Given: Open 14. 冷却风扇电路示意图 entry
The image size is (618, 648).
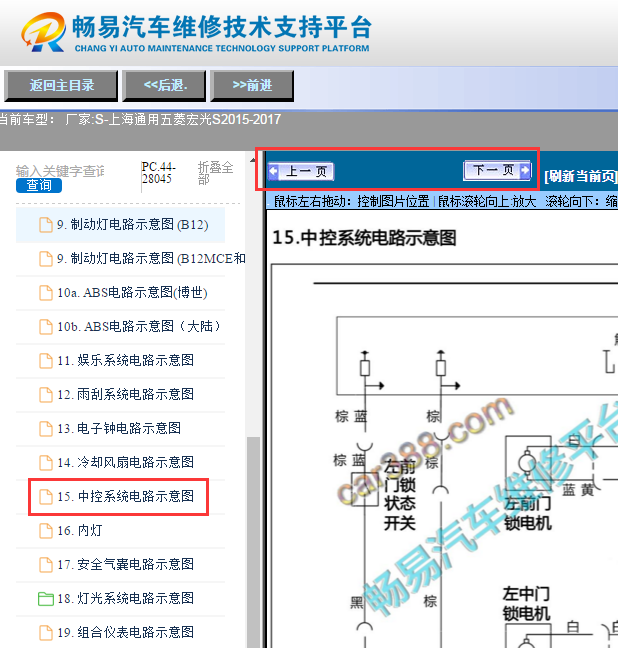Looking at the screenshot, I should click(126, 462).
